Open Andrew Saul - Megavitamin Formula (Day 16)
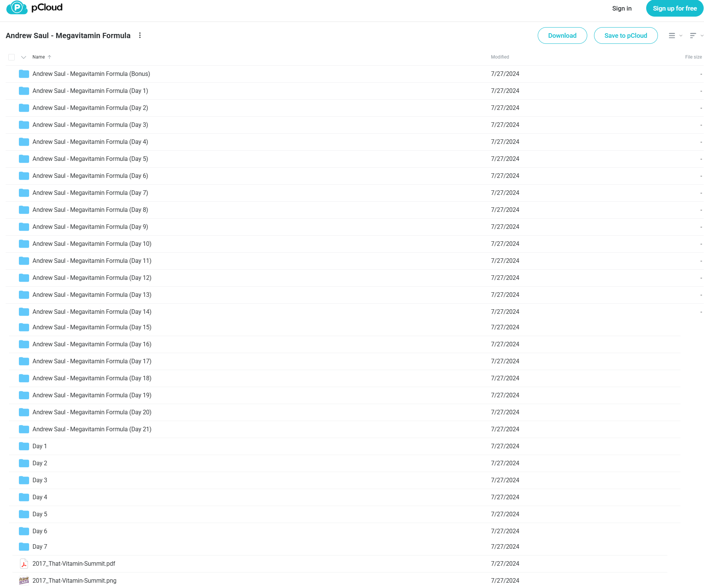Viewport: 704px width, 588px height. tap(92, 344)
